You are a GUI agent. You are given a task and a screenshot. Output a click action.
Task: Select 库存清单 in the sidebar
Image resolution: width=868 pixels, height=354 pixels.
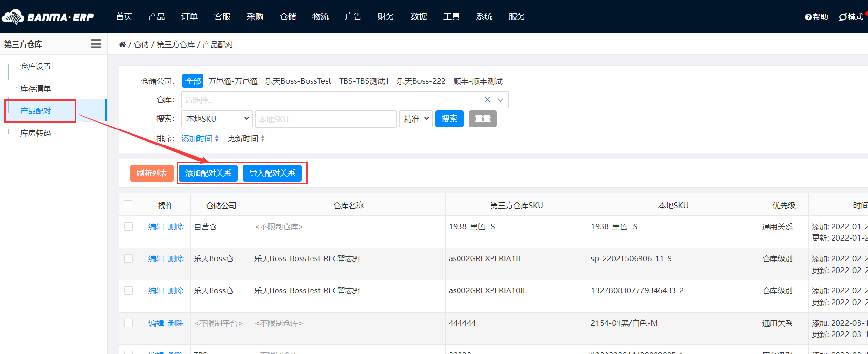coord(35,88)
